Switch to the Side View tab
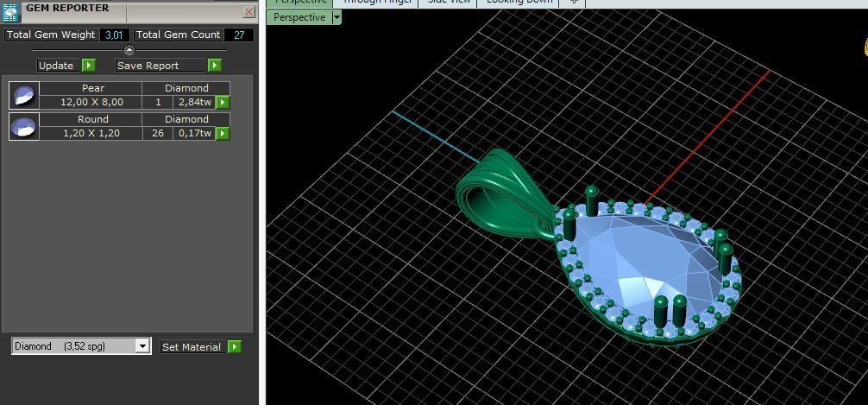 448,2
